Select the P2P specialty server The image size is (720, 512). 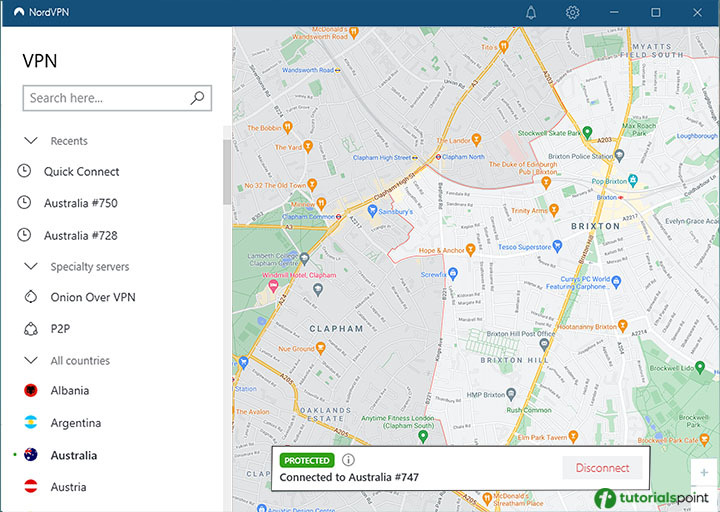[60, 329]
